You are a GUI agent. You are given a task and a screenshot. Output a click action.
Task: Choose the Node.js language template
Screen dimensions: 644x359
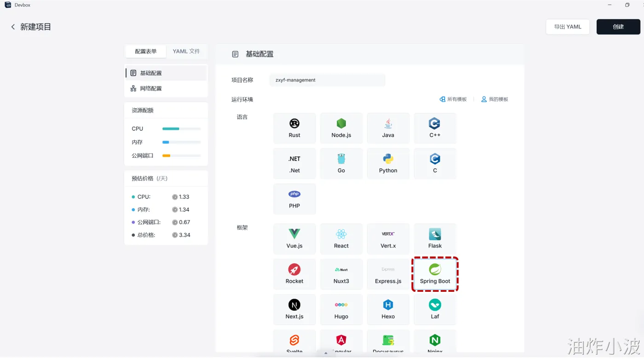pyautogui.click(x=341, y=128)
